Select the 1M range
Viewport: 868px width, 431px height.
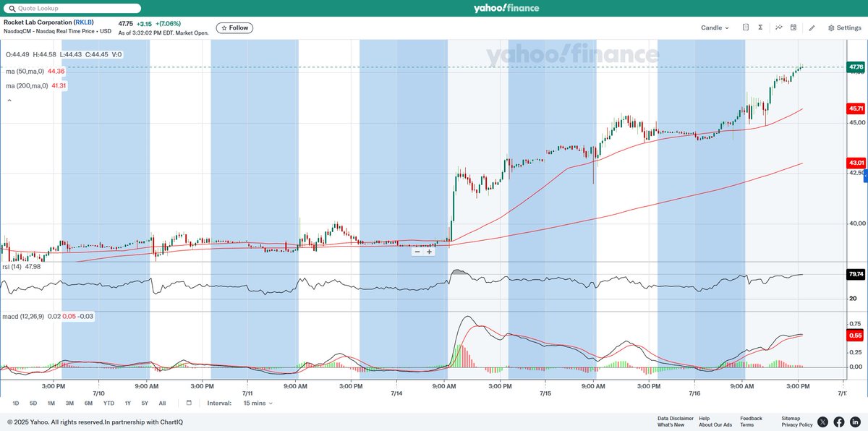[51, 403]
